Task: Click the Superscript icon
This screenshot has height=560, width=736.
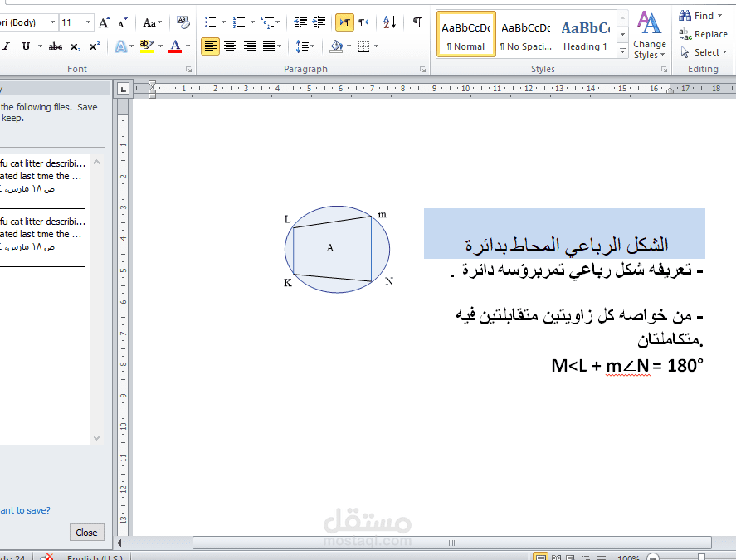Action: click(93, 45)
